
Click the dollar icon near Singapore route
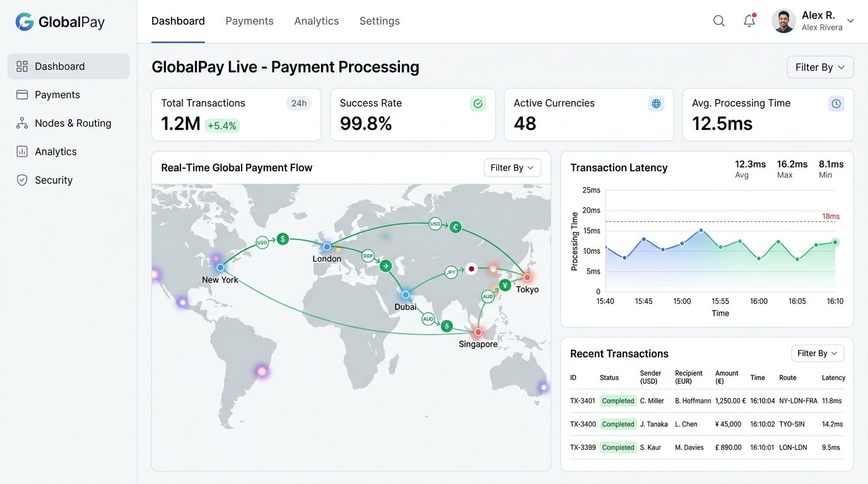pyautogui.click(x=447, y=326)
